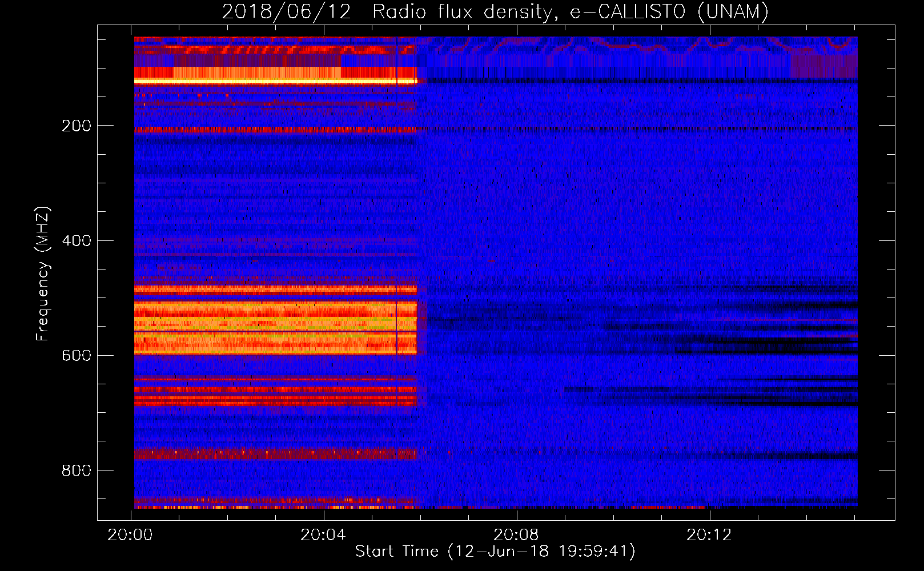Click the 20:12 time tick label
This screenshot has height=571, width=924.
click(710, 535)
